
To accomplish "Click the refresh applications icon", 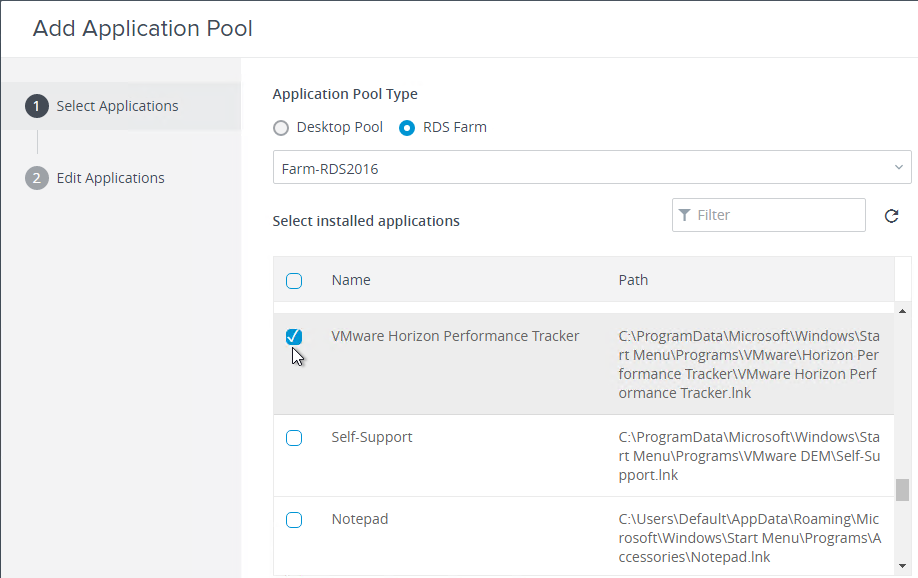I will (891, 216).
